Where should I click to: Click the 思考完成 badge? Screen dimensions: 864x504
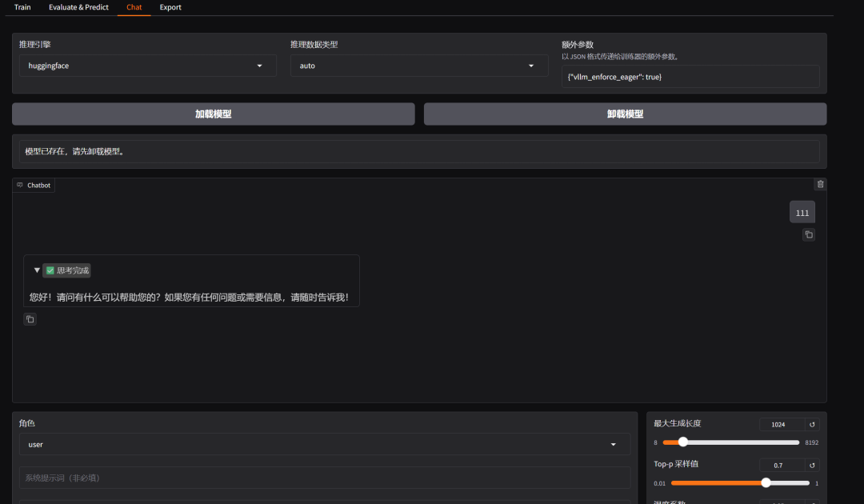click(x=66, y=270)
